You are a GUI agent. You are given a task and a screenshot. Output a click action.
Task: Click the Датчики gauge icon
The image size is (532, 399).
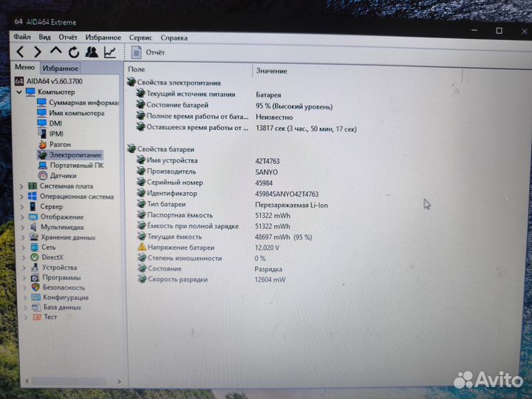[43, 175]
